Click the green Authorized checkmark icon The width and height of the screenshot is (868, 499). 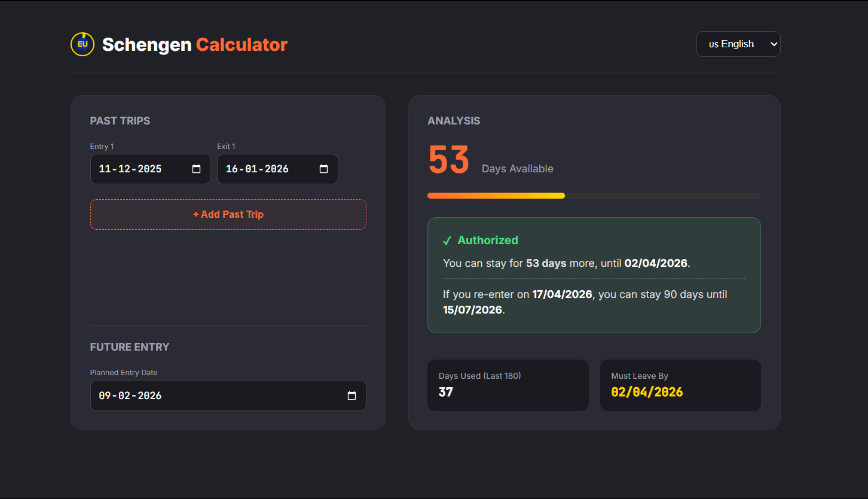click(447, 241)
